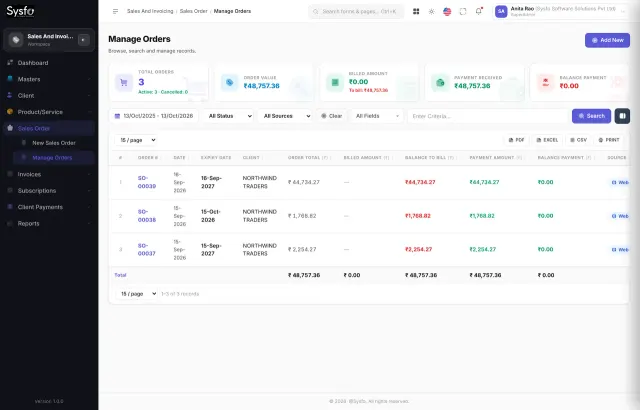Expand the Subscriptions sidebar menu

[49, 191]
